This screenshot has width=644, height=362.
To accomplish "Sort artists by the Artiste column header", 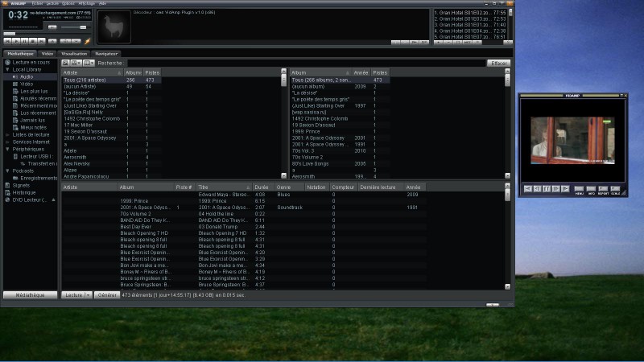I will pos(93,72).
